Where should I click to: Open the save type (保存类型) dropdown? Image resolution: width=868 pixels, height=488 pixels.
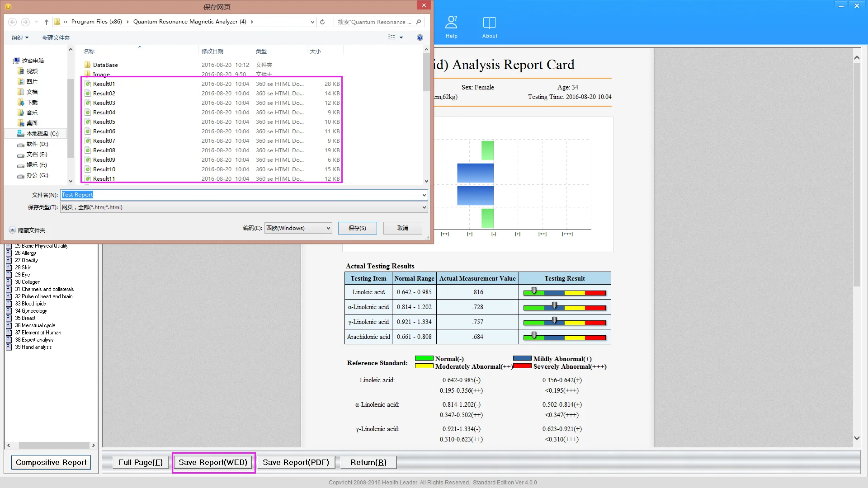point(424,207)
